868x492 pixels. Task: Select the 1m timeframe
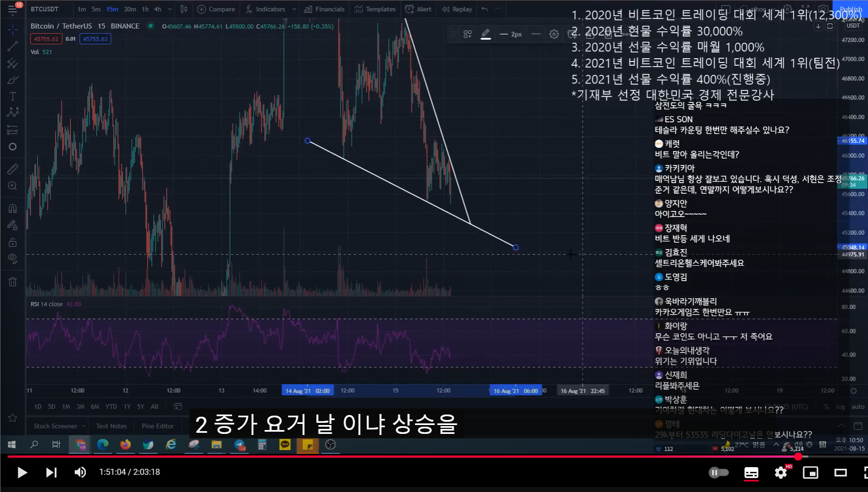click(82, 9)
